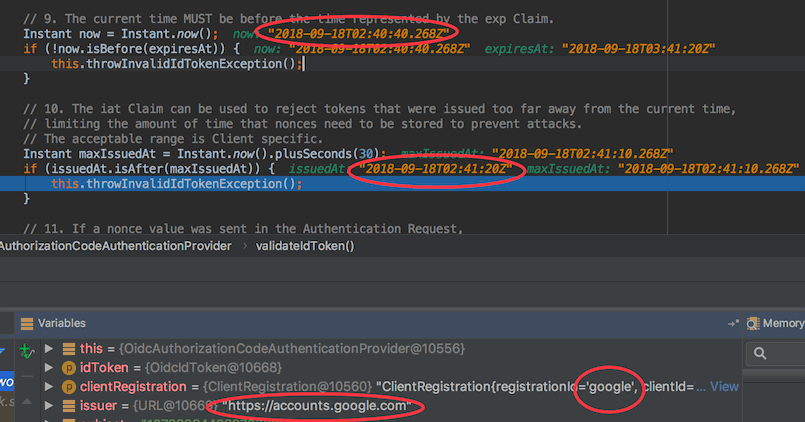The width and height of the screenshot is (805, 422).
Task: Expand the clientRegistration variable node
Action: pos(48,387)
